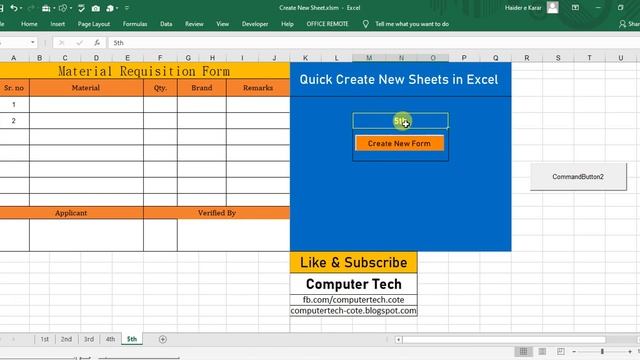Select the column T header
Viewport: 640px width, 360px height.
click(589, 58)
